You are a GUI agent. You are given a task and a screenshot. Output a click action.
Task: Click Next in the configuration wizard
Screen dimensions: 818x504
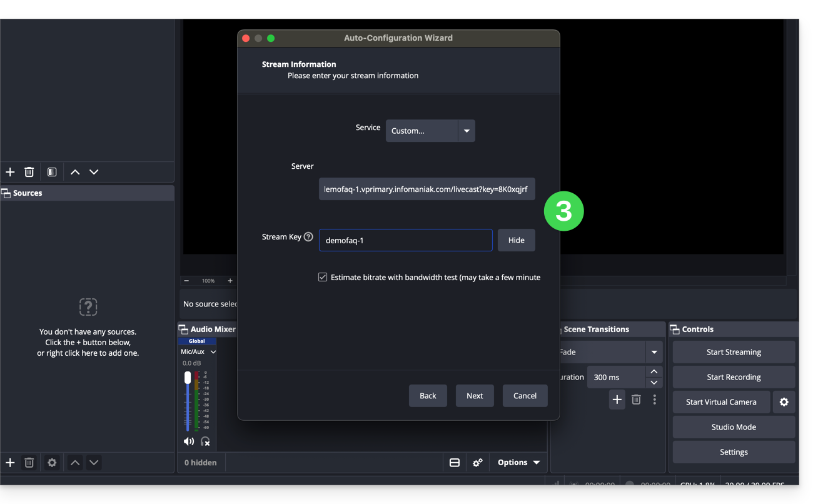475,396
